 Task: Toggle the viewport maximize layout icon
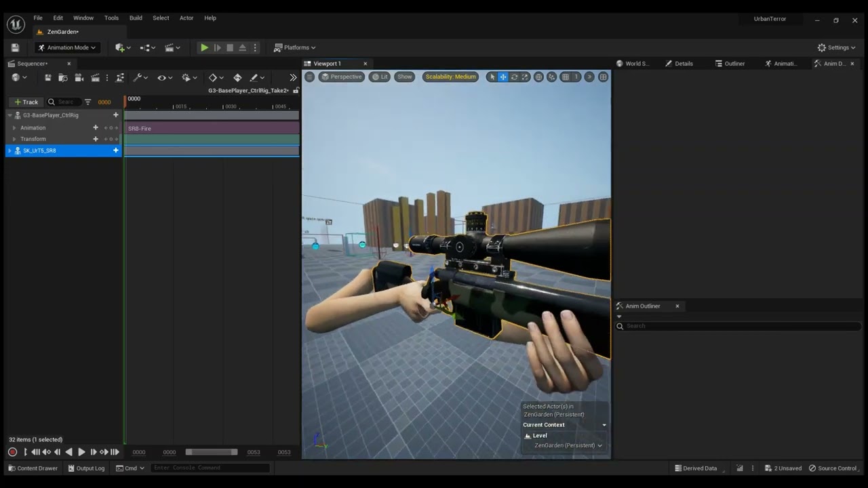pyautogui.click(x=603, y=77)
